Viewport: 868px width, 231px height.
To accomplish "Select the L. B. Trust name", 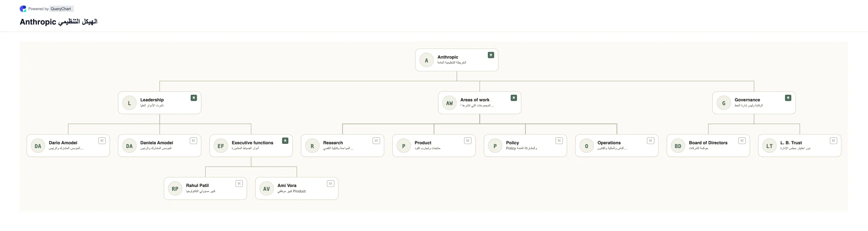I will [x=791, y=143].
